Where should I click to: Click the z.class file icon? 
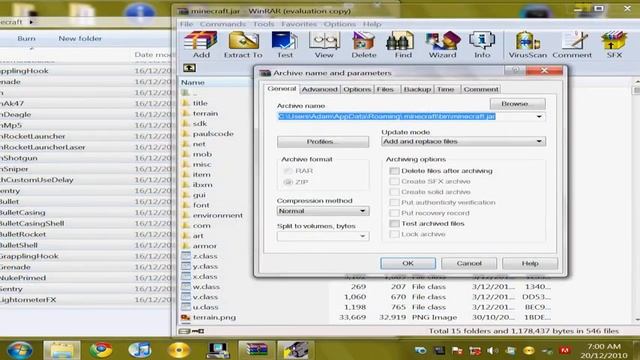(186, 256)
